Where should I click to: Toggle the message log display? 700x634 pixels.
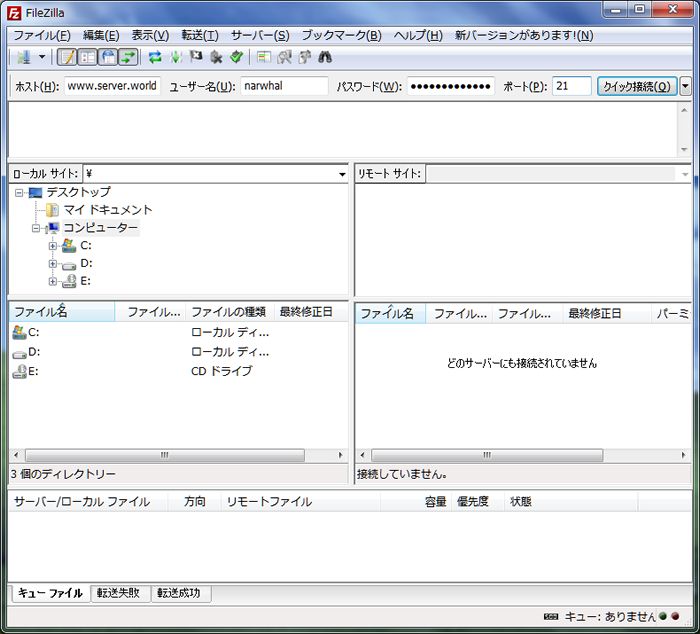[x=67, y=57]
